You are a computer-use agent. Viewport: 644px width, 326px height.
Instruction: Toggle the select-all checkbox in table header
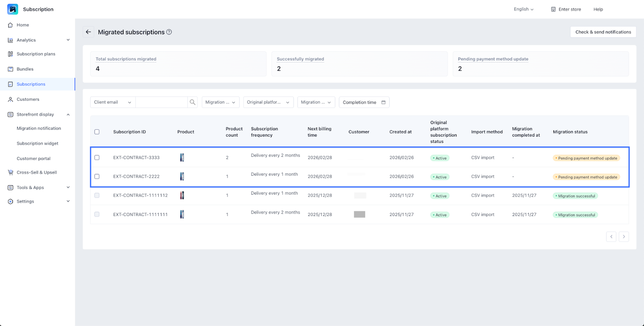(x=97, y=132)
